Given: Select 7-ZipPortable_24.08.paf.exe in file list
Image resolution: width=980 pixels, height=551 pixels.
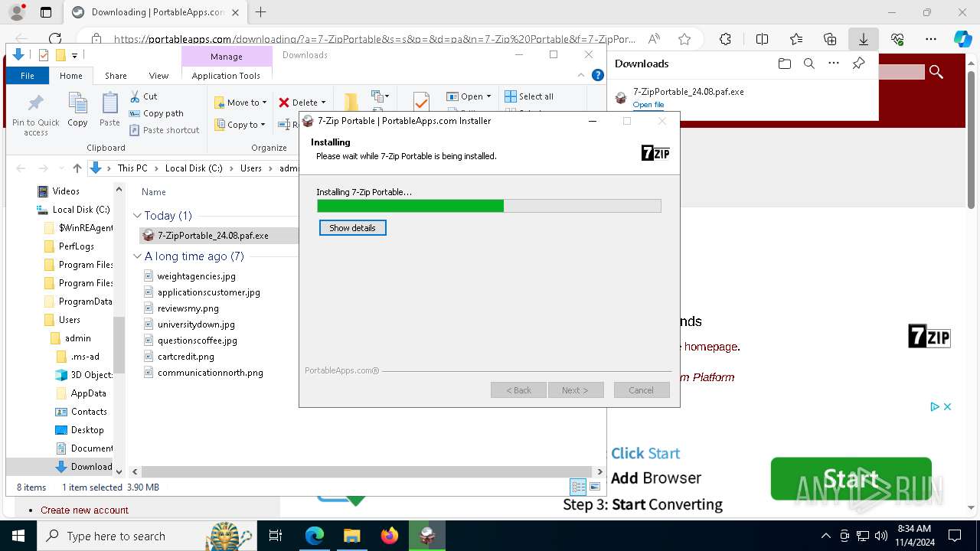Looking at the screenshot, I should 213,236.
